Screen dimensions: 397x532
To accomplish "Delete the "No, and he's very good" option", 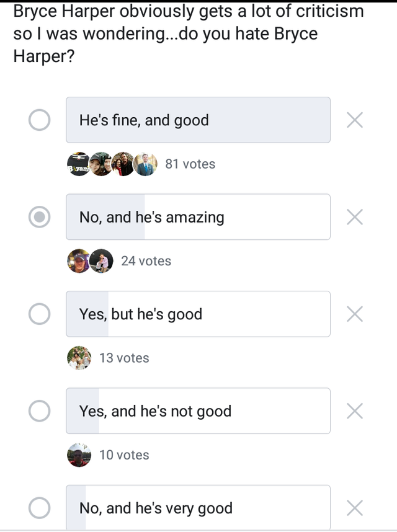I will tap(355, 508).
